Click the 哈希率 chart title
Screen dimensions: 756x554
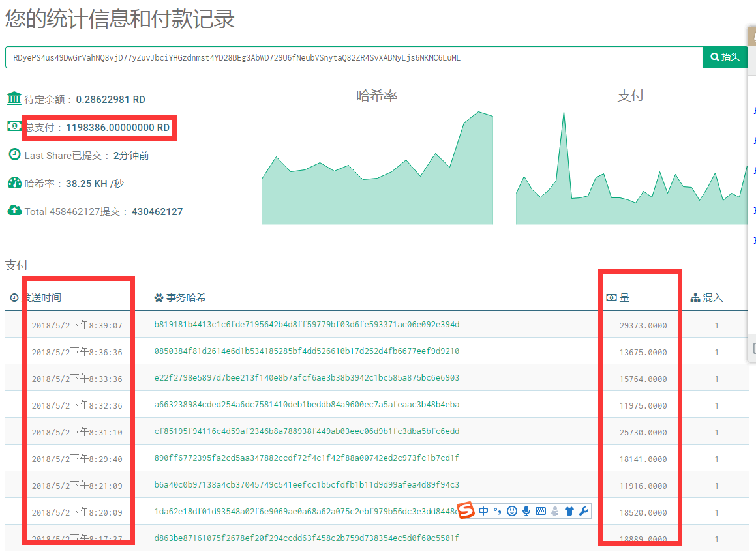point(377,96)
